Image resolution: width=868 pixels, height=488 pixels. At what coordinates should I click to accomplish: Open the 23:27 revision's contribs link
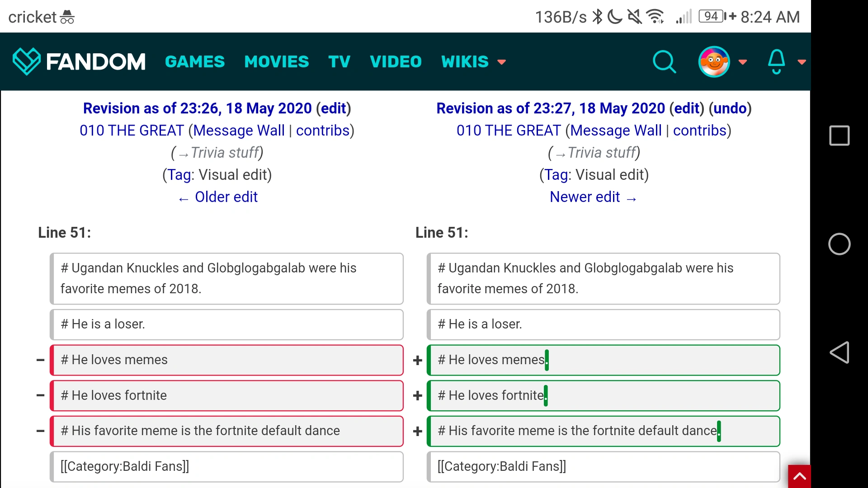699,131
